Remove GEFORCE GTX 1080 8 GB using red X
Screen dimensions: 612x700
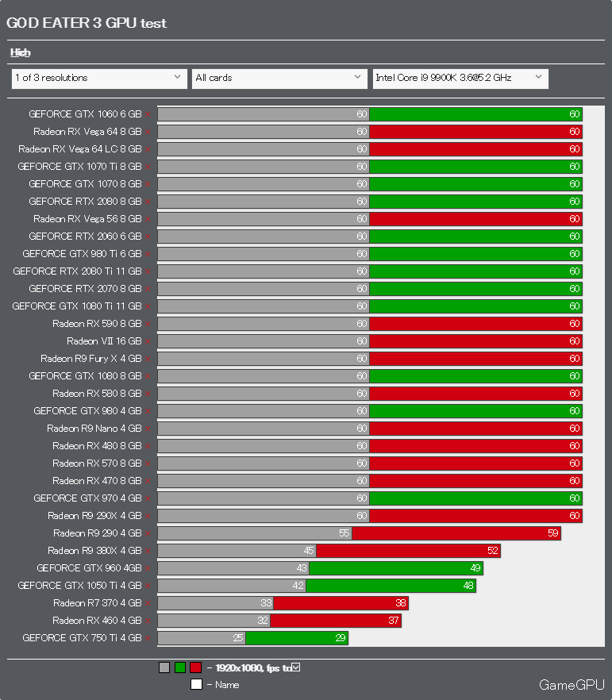(x=148, y=376)
